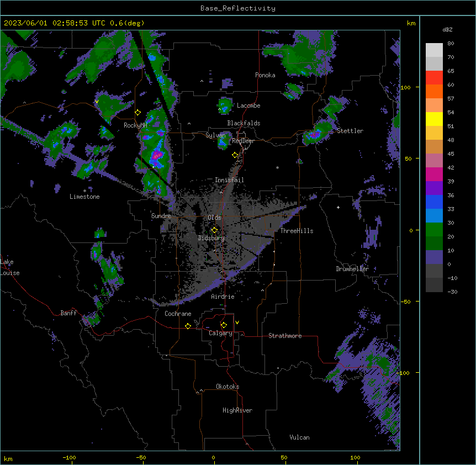476x465 pixels.
Task: Click the top light gray legend swatch near 80
Action: pos(434,50)
